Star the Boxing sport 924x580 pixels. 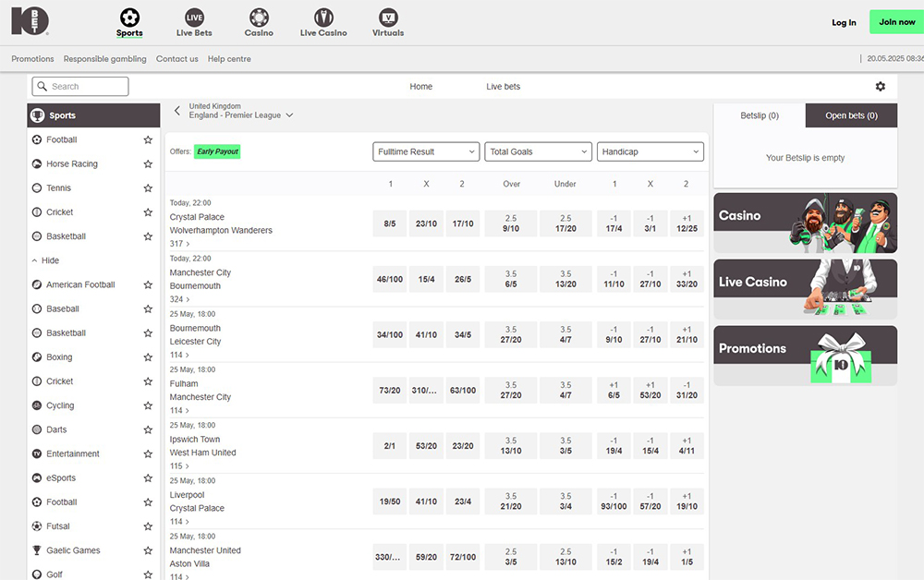pyautogui.click(x=148, y=356)
